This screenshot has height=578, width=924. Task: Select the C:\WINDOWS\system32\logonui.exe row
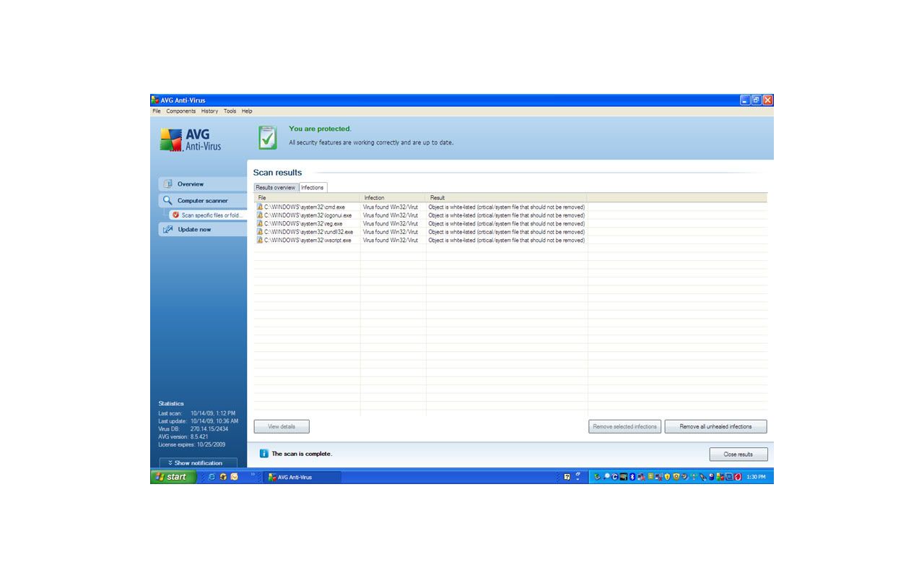point(510,215)
